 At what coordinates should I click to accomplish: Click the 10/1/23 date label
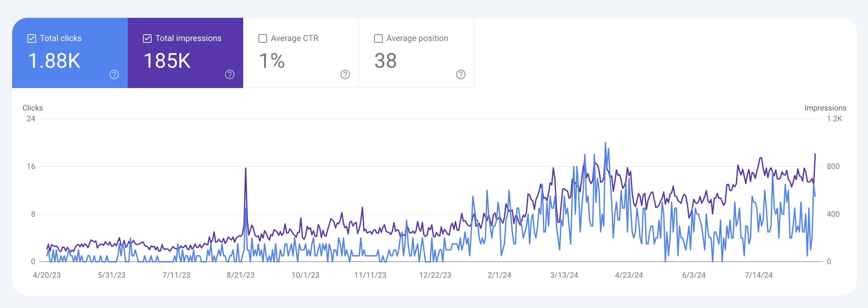[306, 275]
